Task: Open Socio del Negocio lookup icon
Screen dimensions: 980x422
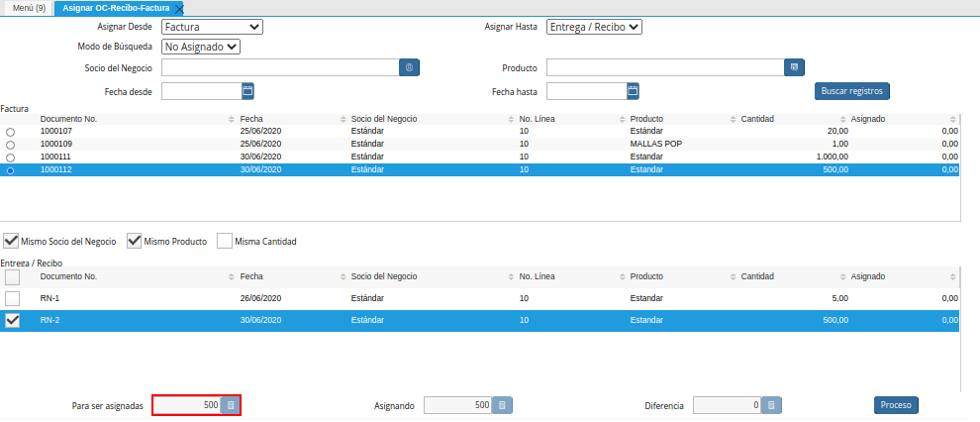Action: click(411, 67)
